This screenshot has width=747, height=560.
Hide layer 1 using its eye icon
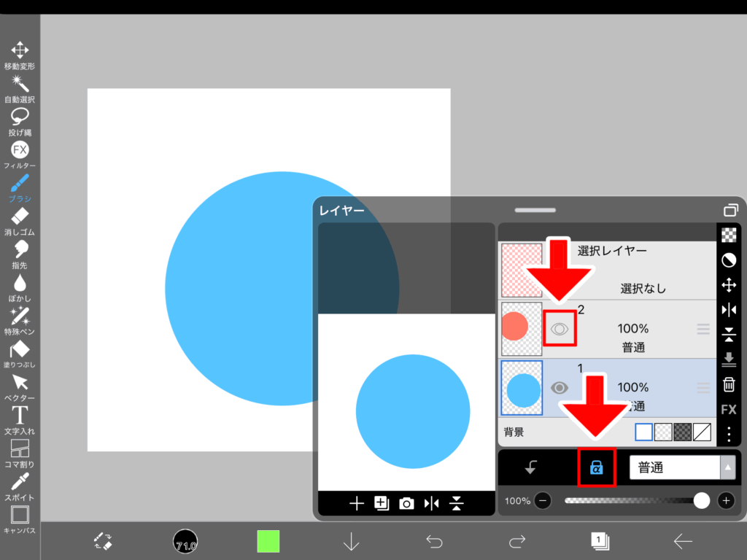coord(560,387)
